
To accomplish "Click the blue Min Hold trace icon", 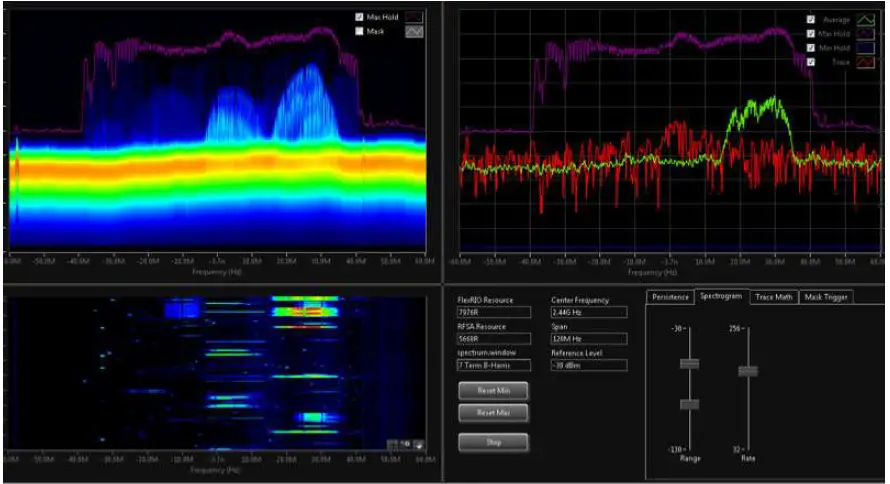I will [867, 48].
